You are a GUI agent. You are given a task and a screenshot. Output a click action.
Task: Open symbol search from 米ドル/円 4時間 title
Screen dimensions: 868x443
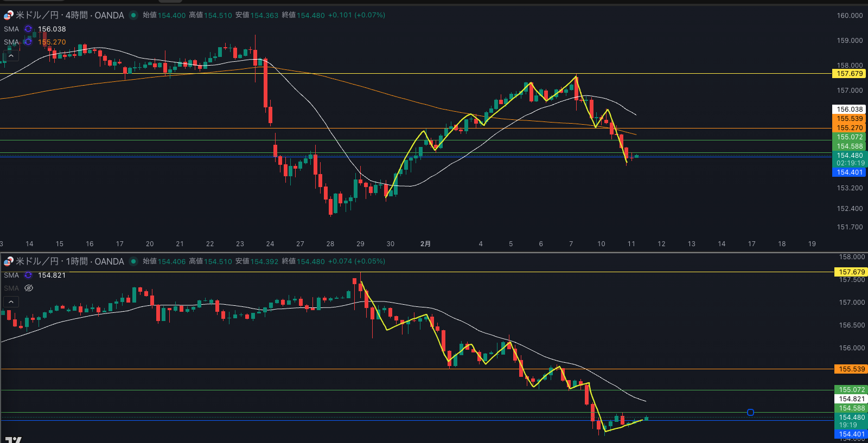pos(70,15)
